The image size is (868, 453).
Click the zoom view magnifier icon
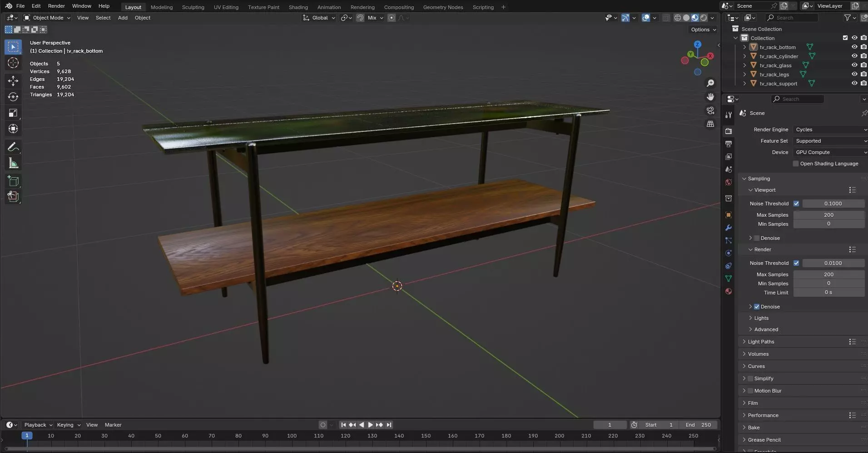[x=710, y=83]
